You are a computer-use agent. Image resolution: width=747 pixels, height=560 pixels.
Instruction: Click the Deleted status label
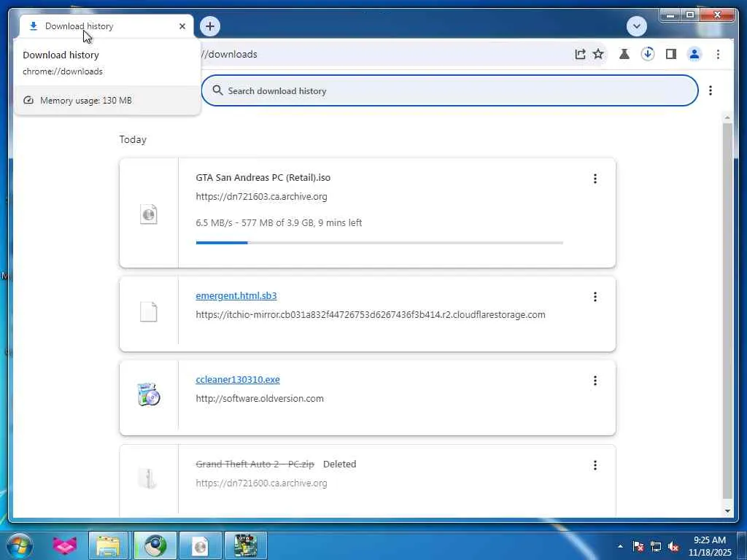pos(340,464)
